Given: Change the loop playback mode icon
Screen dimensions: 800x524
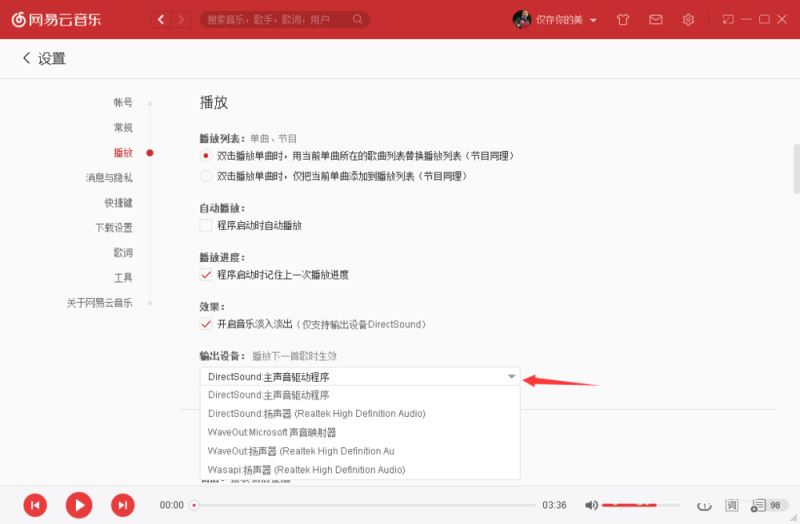Looking at the screenshot, I should click(705, 505).
